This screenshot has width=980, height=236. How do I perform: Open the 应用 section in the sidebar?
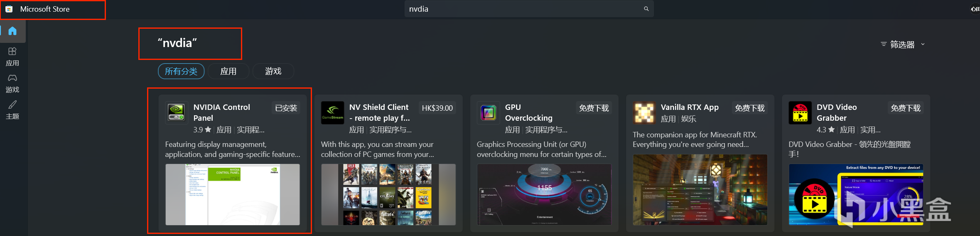coord(12,57)
